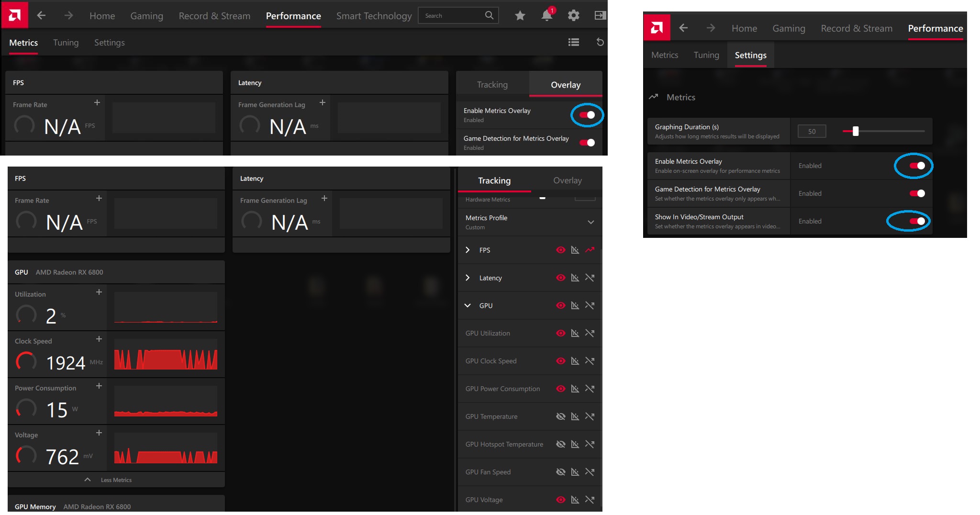Toggle Game Detection for Metrics Overlay in Overlay panel
Image resolution: width=980 pixels, height=515 pixels.
coord(587,143)
